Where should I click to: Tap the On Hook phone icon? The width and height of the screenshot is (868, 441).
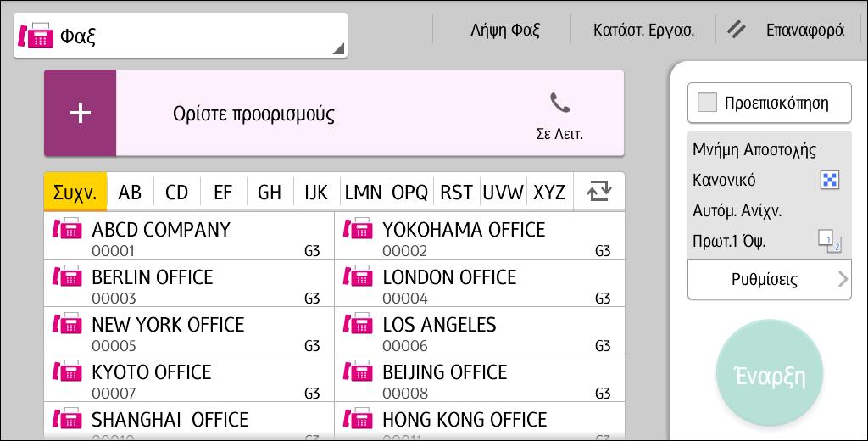[559, 103]
